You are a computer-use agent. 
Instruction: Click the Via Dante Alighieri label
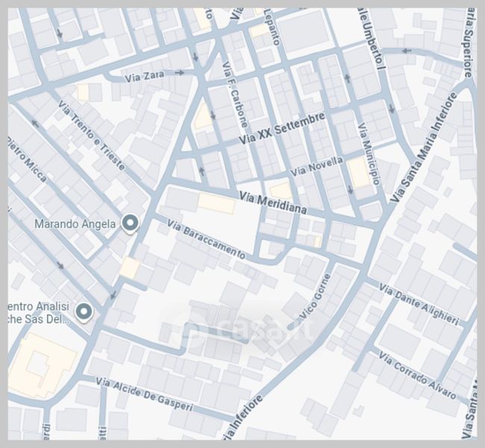tap(419, 304)
